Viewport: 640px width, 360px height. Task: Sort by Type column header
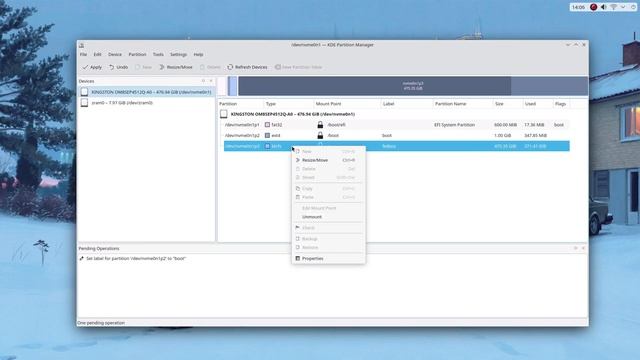coord(288,104)
